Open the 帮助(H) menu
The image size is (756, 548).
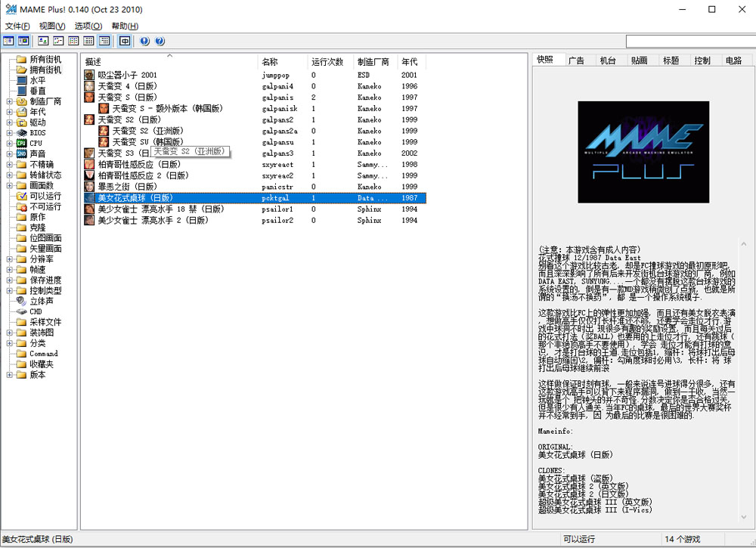tap(125, 26)
